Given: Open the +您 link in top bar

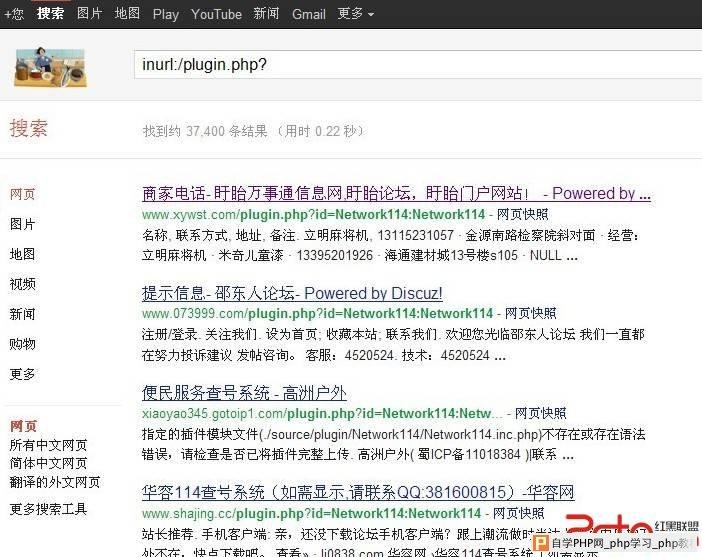Looking at the screenshot, I should [14, 14].
